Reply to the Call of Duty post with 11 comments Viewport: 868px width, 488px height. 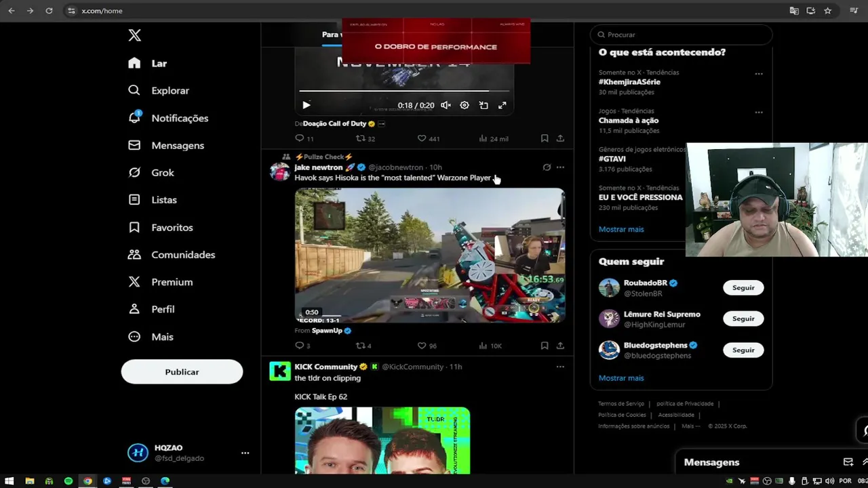tap(304, 138)
